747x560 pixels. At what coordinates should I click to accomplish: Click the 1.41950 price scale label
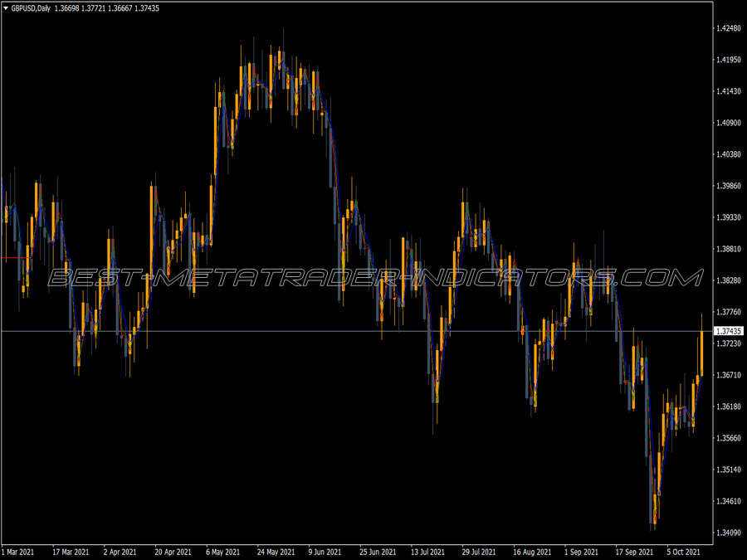coord(729,60)
